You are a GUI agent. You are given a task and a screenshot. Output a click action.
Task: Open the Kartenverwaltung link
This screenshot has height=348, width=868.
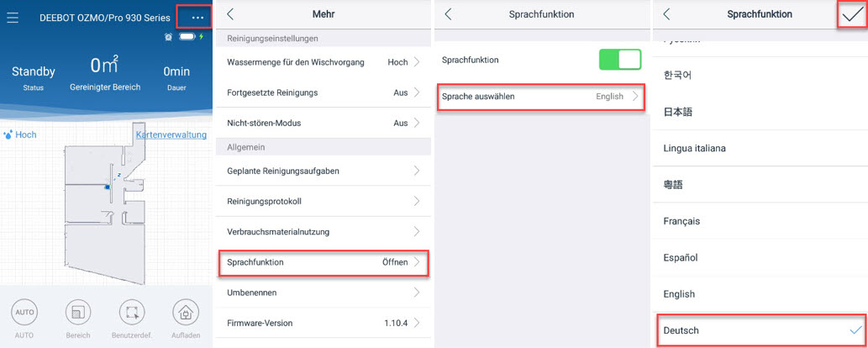point(171,134)
